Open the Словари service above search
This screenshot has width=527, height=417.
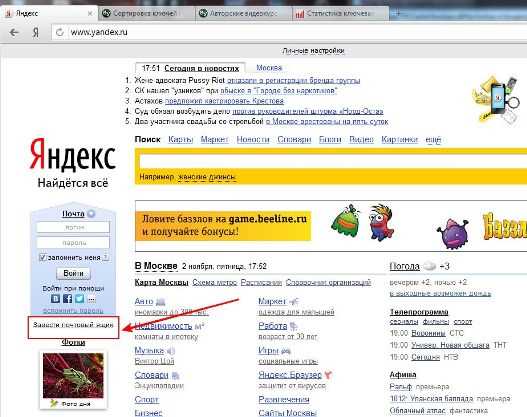click(294, 139)
